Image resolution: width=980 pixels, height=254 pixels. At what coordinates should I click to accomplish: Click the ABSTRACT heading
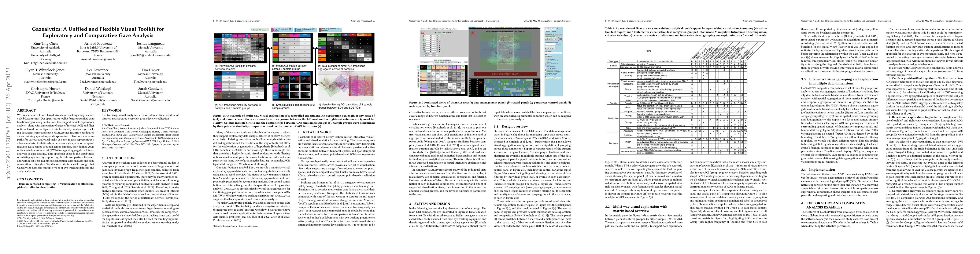click(x=27, y=110)
